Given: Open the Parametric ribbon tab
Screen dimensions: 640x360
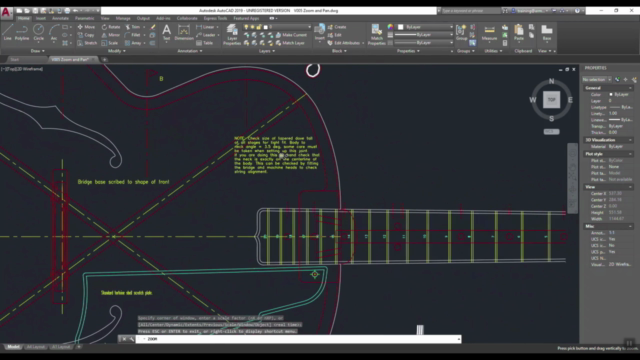Looking at the screenshot, I should click(84, 18).
